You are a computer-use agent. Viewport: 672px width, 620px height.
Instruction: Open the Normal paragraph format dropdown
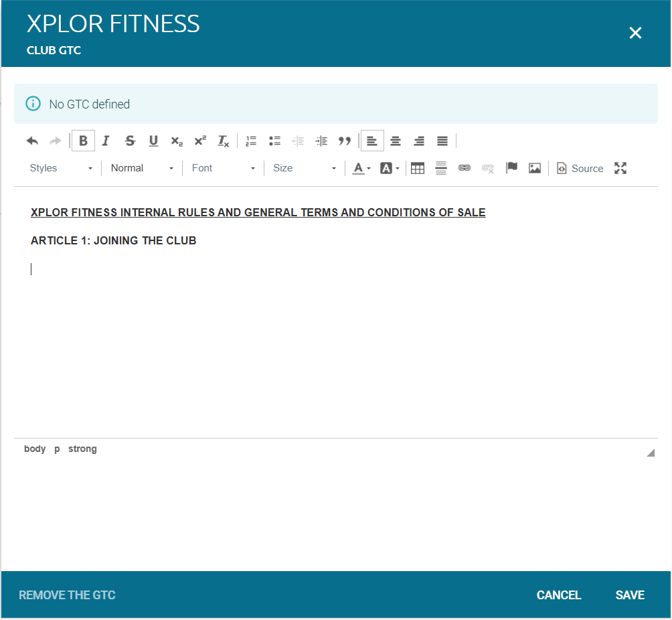(x=142, y=168)
